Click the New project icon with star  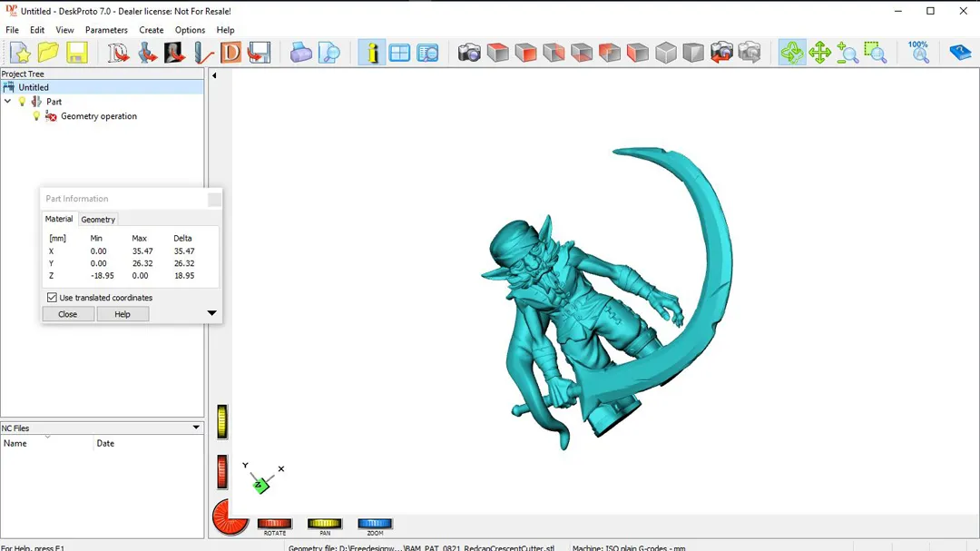click(20, 53)
